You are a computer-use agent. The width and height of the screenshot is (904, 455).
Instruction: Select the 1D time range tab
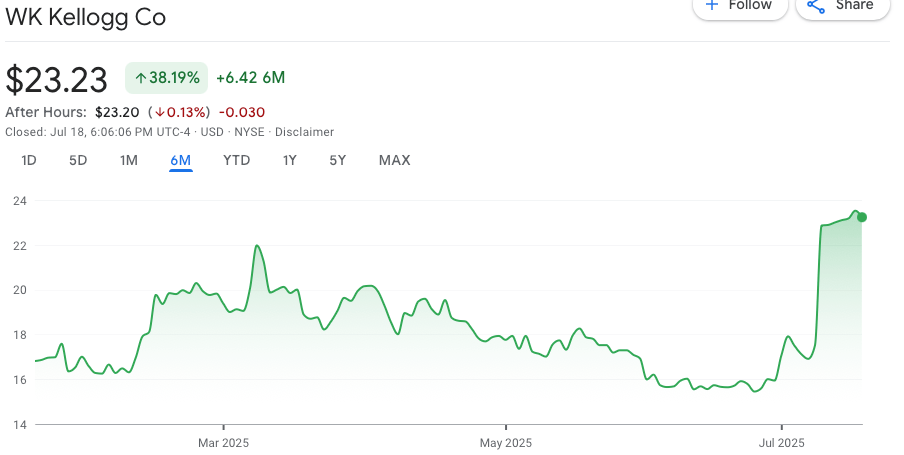pyautogui.click(x=29, y=160)
